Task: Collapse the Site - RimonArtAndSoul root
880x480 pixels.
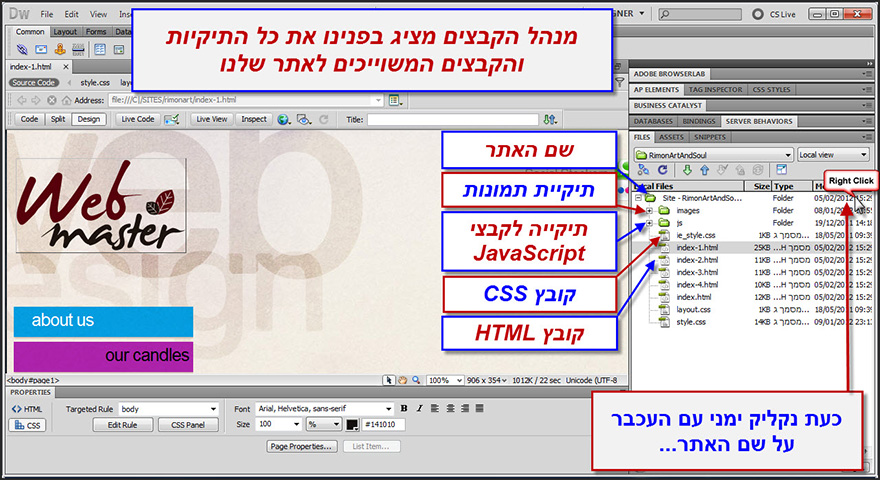Action: coord(638,198)
